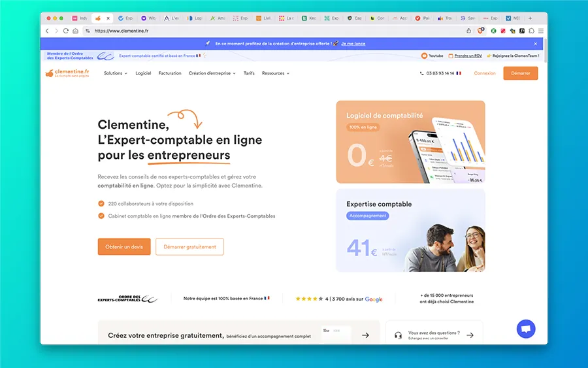
Task: Switch to the tab with the purple circle icon
Action: coord(148,18)
